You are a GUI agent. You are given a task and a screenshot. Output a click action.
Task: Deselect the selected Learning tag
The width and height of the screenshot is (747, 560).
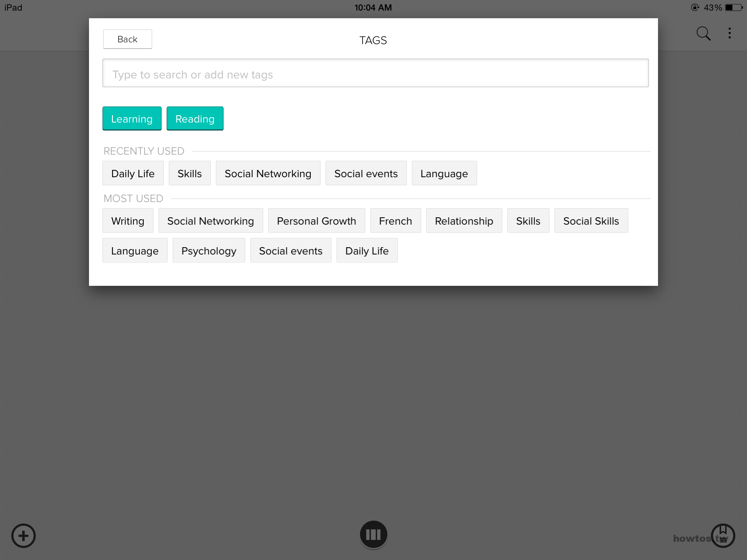pos(132,118)
